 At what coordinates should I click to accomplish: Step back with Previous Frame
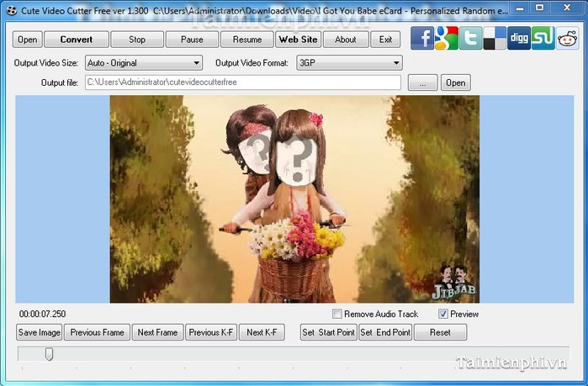click(x=97, y=332)
